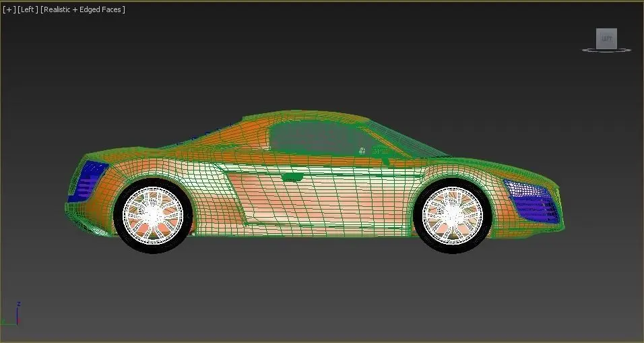The width and height of the screenshot is (644, 343).
Task: Select the blue tail light mesh
Action: coord(87,181)
